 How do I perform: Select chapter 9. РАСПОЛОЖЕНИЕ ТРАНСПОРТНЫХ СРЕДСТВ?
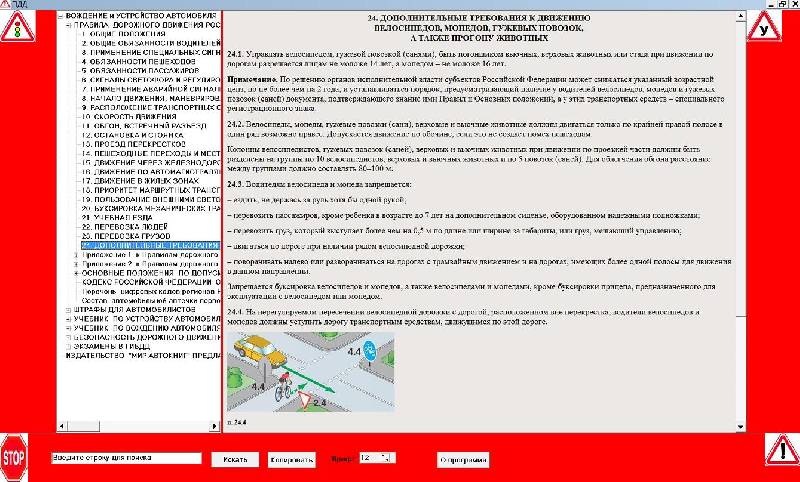tap(151, 107)
